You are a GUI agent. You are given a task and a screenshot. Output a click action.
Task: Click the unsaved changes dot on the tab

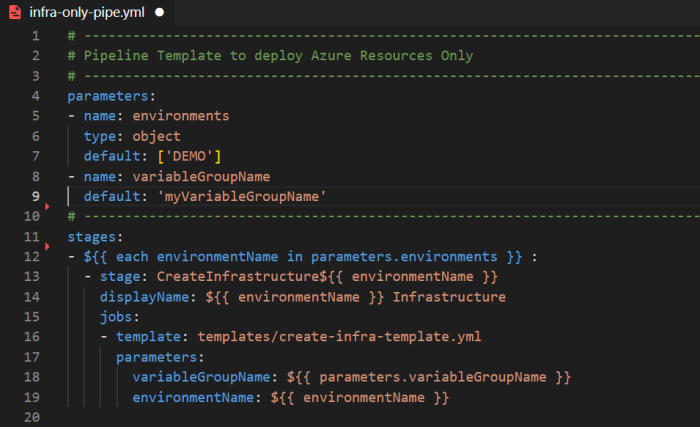(x=159, y=13)
